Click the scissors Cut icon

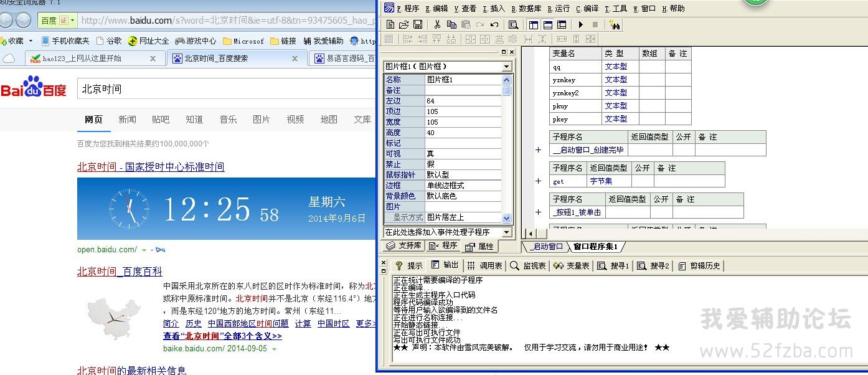[437, 25]
